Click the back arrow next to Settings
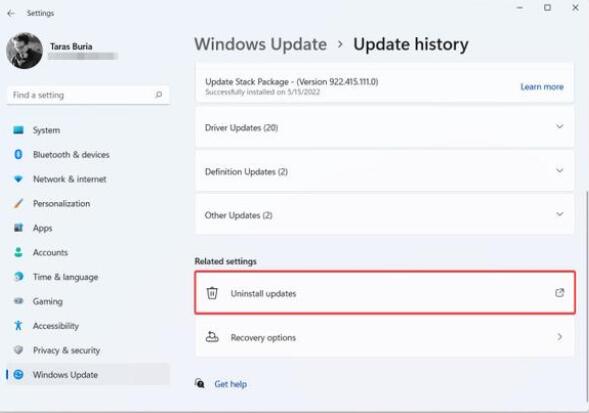Image resolution: width=589 pixels, height=413 pixels. (x=11, y=13)
